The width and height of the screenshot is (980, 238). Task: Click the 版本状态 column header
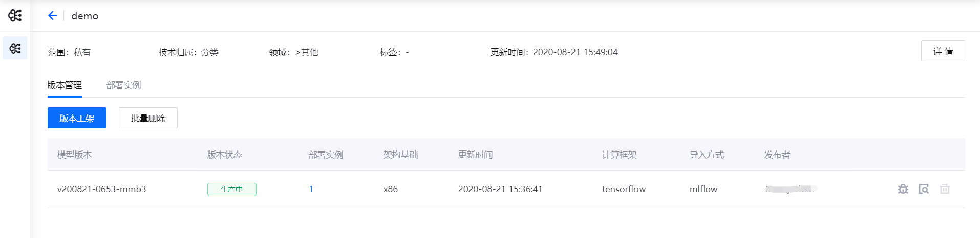tap(224, 155)
